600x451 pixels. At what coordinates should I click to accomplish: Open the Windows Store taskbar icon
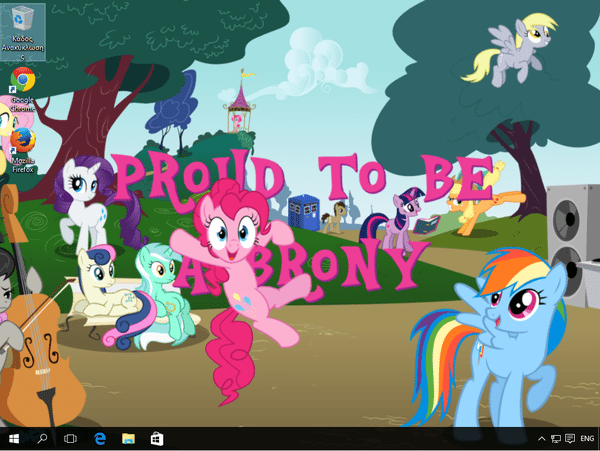coord(157,439)
